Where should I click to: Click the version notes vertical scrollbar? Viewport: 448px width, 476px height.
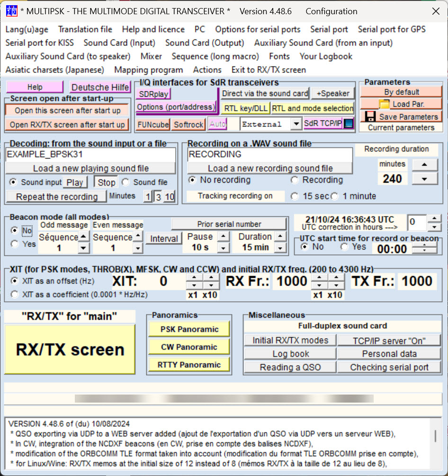point(435,436)
